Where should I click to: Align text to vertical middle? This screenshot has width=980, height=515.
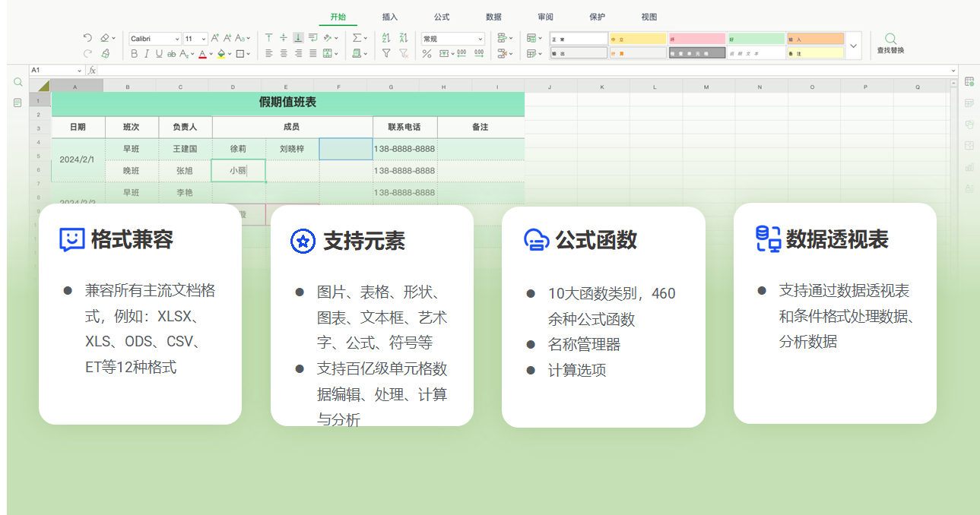[284, 38]
